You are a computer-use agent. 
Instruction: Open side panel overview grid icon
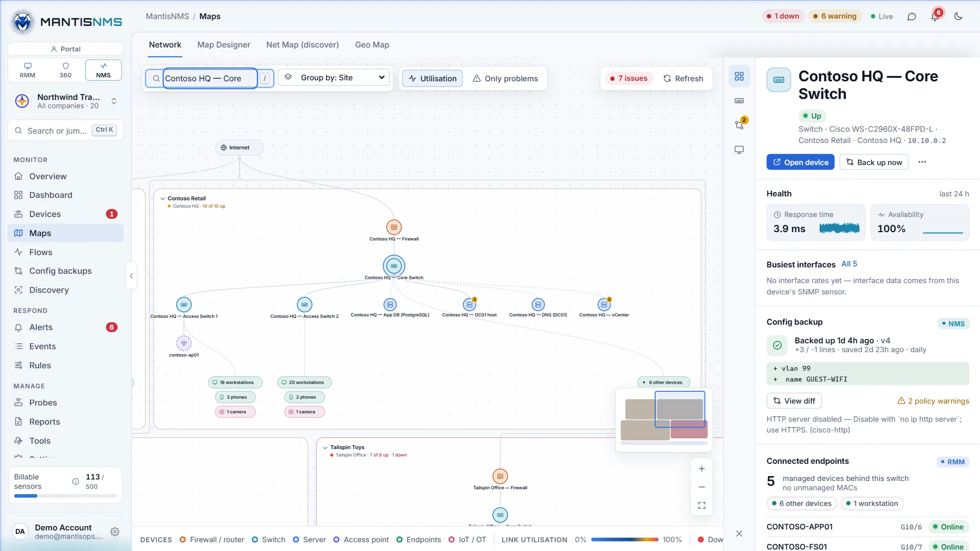click(x=739, y=76)
